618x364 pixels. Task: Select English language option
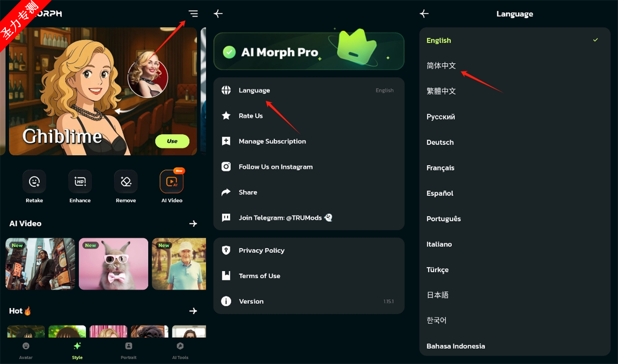click(x=515, y=40)
